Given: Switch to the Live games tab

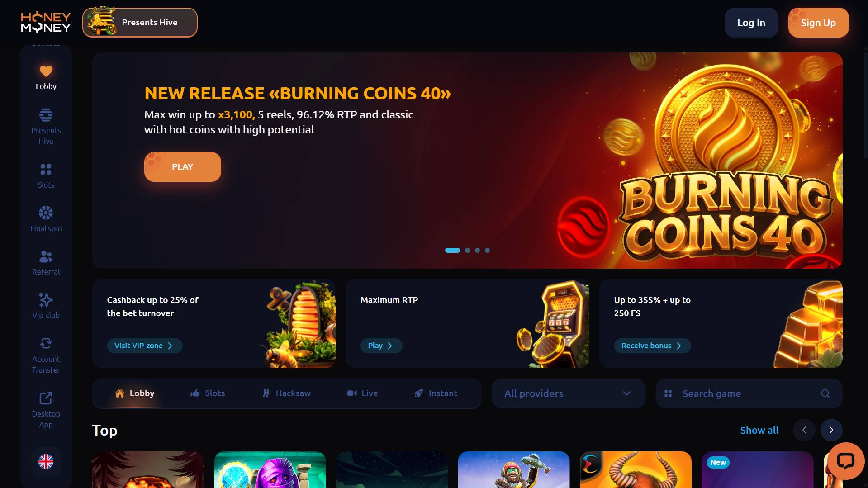Looking at the screenshot, I should click(x=362, y=393).
